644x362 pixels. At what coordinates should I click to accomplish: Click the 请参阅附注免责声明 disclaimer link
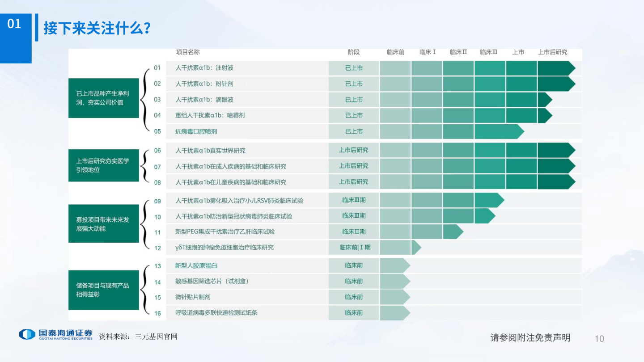click(x=530, y=338)
